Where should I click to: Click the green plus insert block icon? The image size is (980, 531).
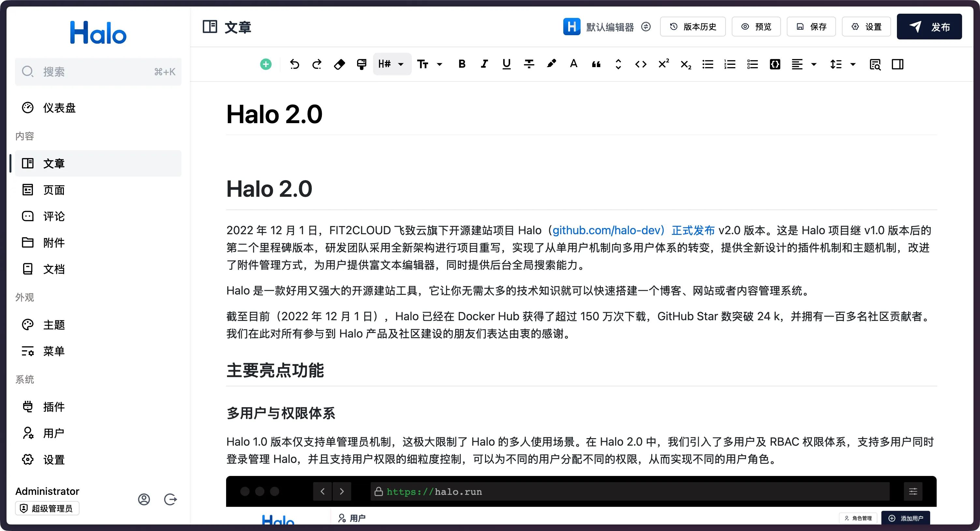coord(266,64)
